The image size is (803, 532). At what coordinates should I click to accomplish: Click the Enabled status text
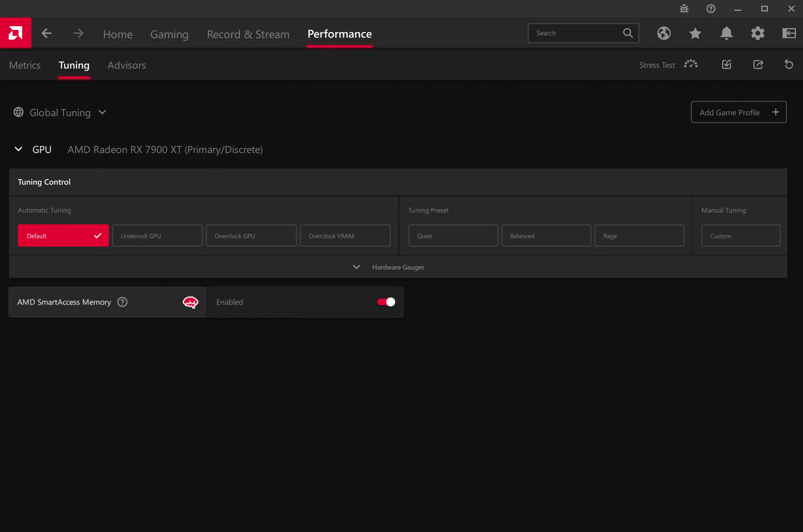click(x=230, y=302)
